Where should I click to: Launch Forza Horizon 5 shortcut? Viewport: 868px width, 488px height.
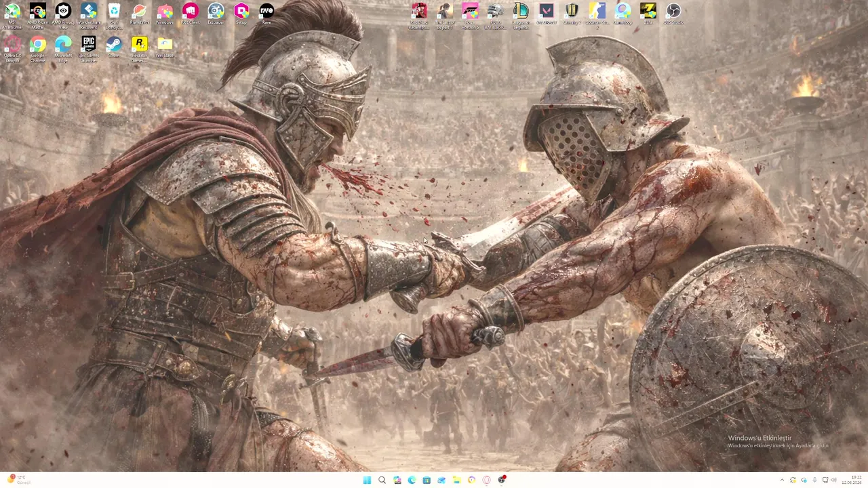tap(470, 16)
